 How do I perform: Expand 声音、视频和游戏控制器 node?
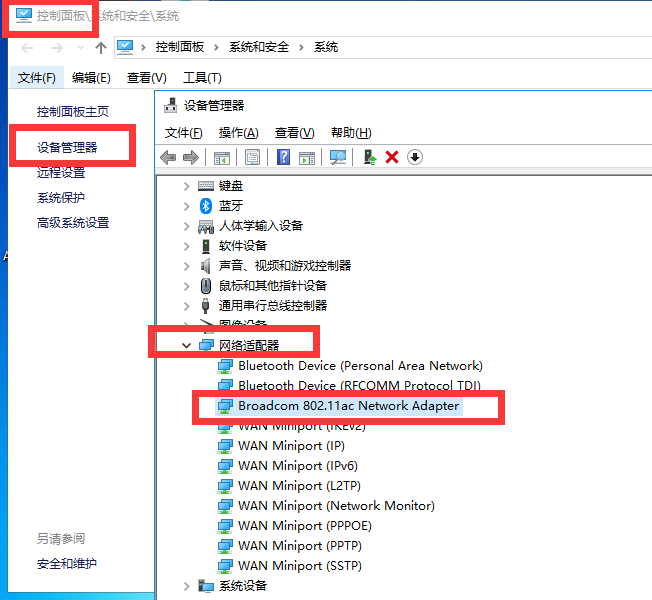pos(187,266)
